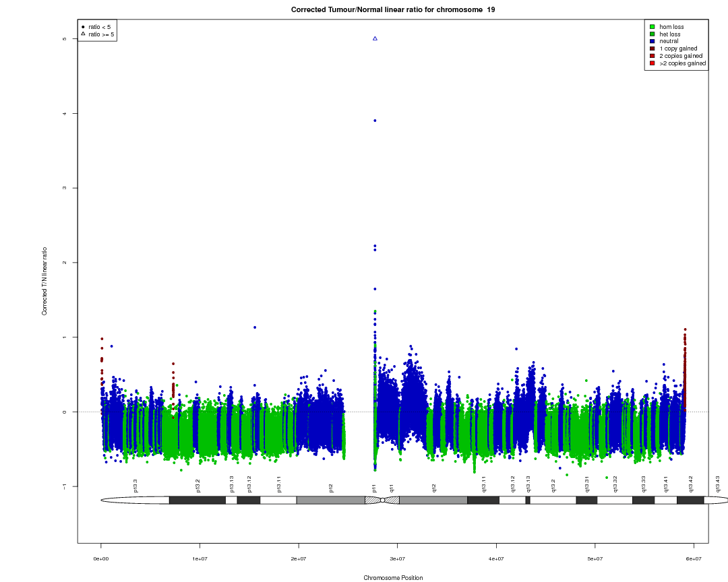Image resolution: width=728 pixels, height=582 pixels.
Task: Click the cytoband label 'q13.41'
Action: (666, 484)
